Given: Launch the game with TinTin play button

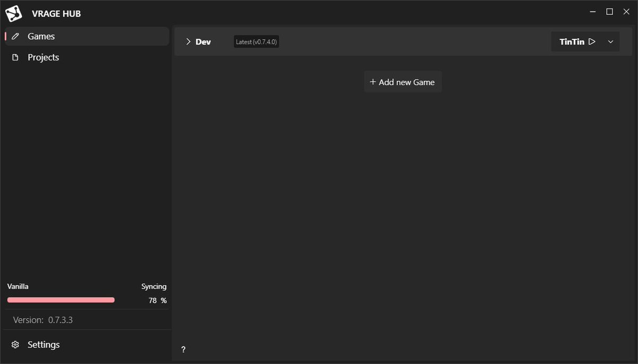Looking at the screenshot, I should click(577, 41).
